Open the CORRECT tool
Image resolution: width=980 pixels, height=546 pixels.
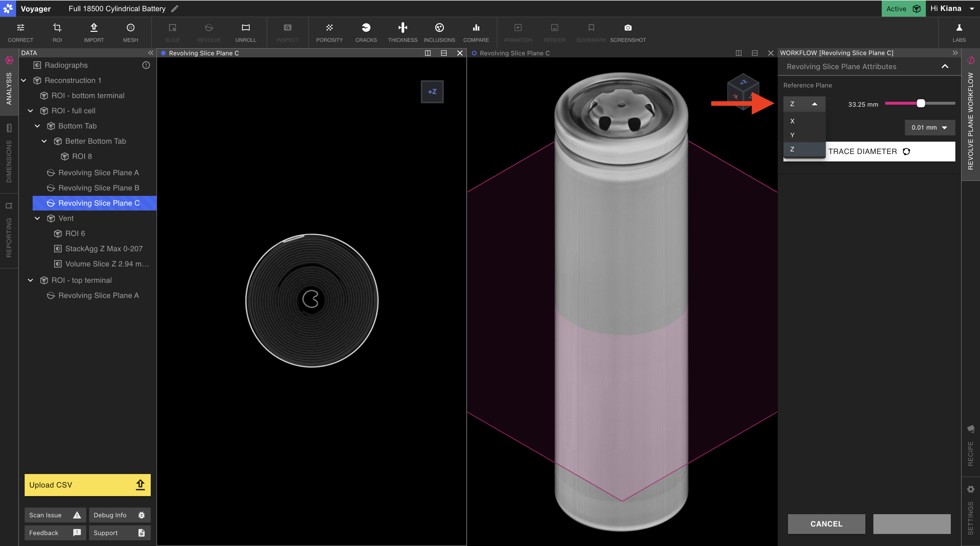(21, 33)
